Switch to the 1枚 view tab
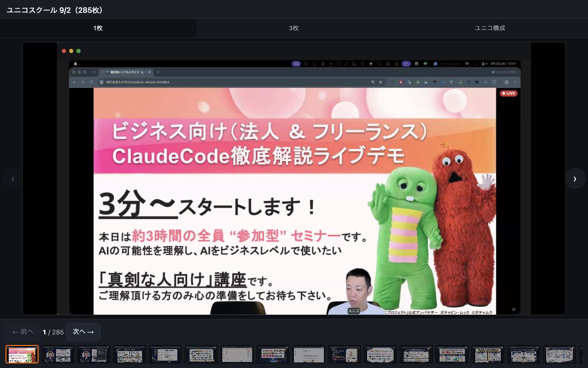This screenshot has width=588, height=368. (98, 28)
